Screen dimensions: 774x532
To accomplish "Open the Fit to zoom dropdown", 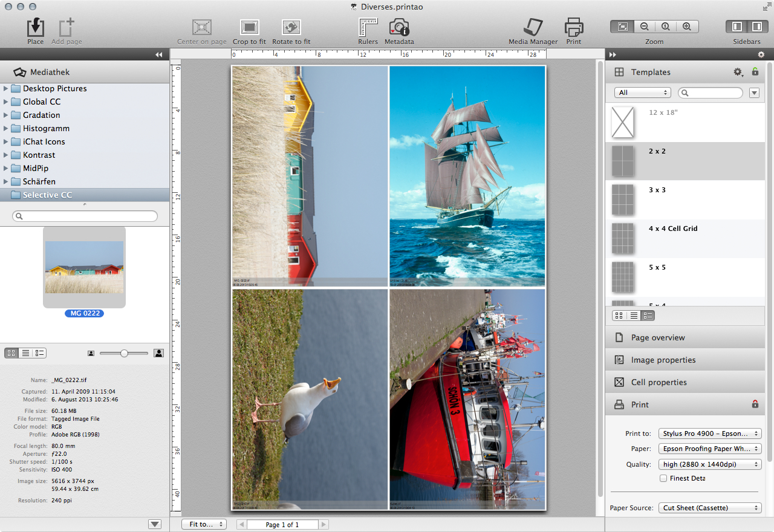I will click(204, 524).
